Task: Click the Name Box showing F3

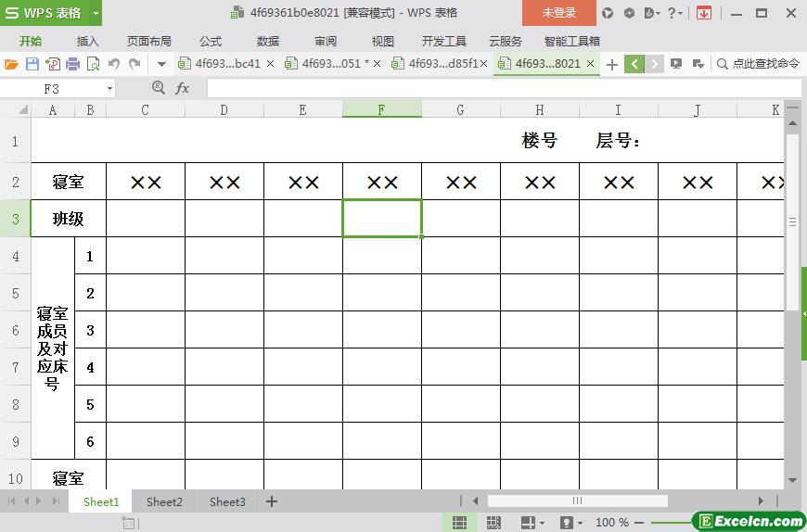Action: (x=51, y=89)
